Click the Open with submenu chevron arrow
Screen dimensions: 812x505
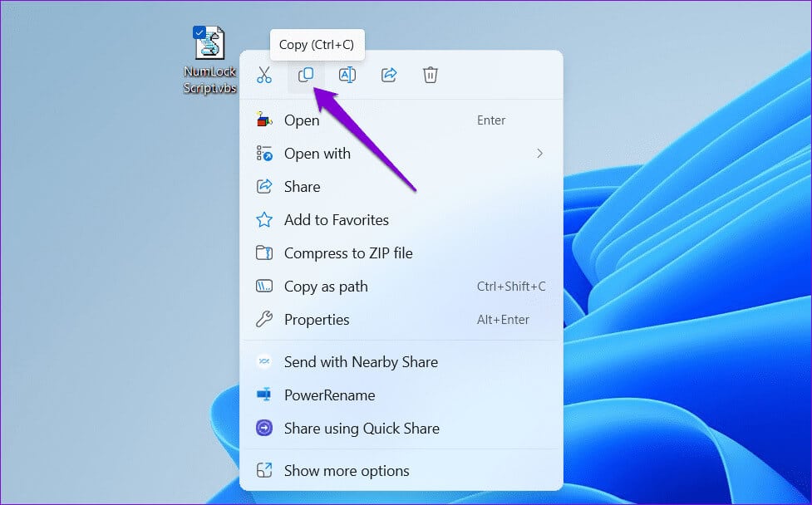tap(539, 154)
